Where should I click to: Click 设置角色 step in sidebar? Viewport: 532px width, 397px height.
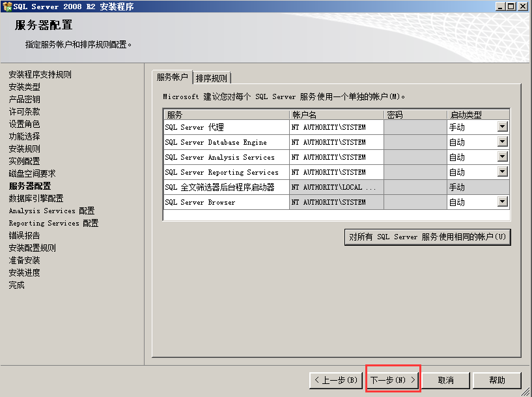tap(25, 124)
